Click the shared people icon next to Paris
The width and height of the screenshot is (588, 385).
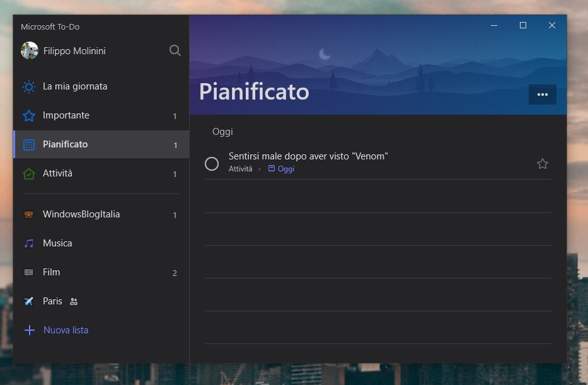74,301
